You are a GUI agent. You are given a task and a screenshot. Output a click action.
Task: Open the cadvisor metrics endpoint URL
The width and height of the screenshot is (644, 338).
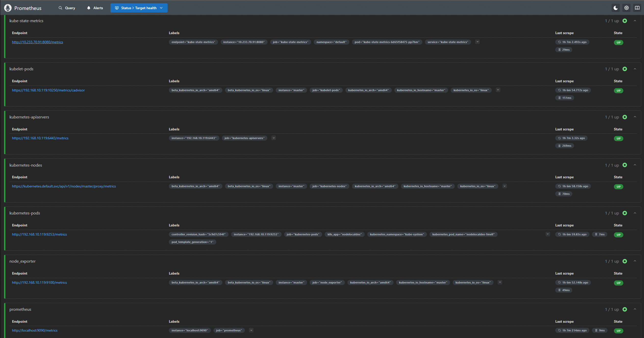(x=48, y=90)
